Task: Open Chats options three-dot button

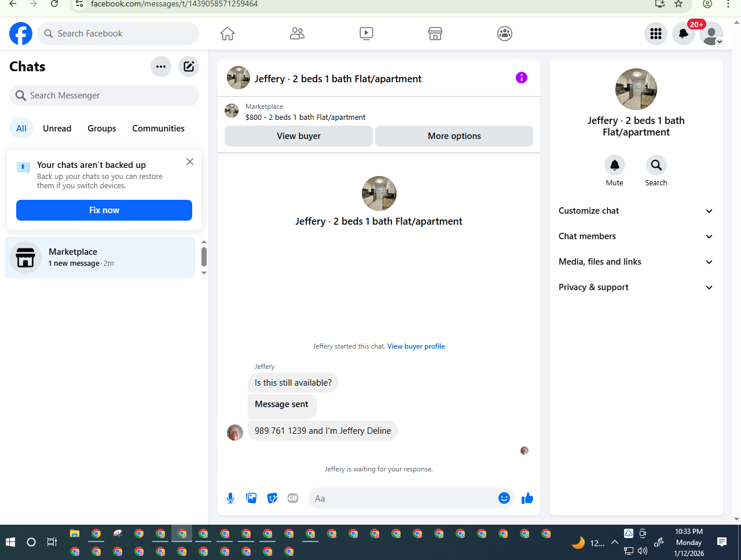Action: coord(161,67)
